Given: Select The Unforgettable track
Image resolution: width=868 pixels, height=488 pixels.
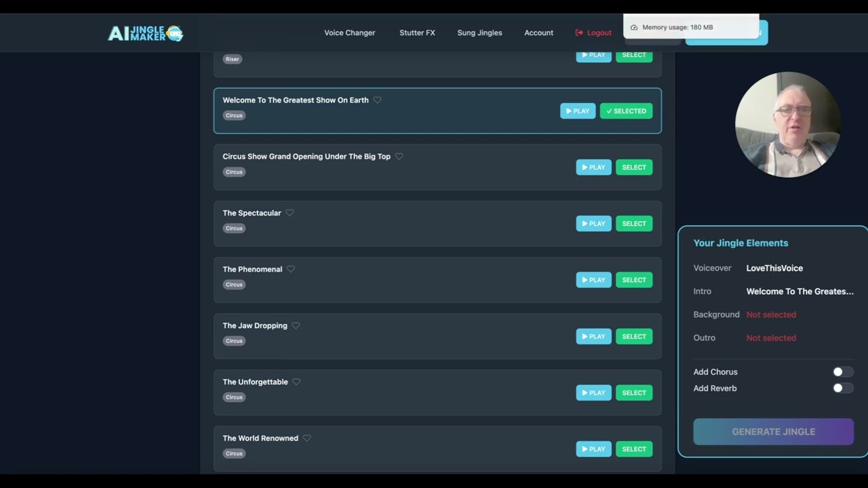Looking at the screenshot, I should click(634, 392).
